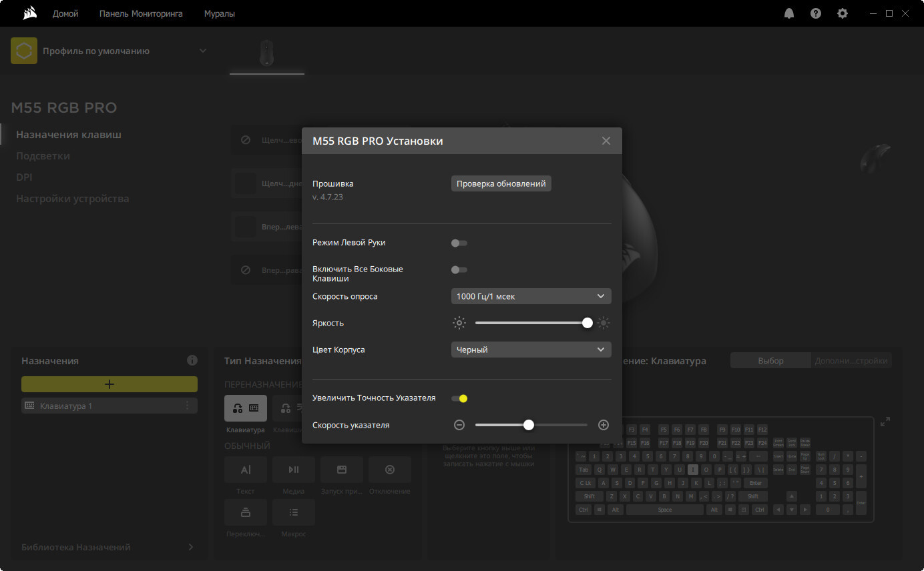Close the M55 RGB PRO settings dialog
The image size is (924, 571).
click(606, 141)
